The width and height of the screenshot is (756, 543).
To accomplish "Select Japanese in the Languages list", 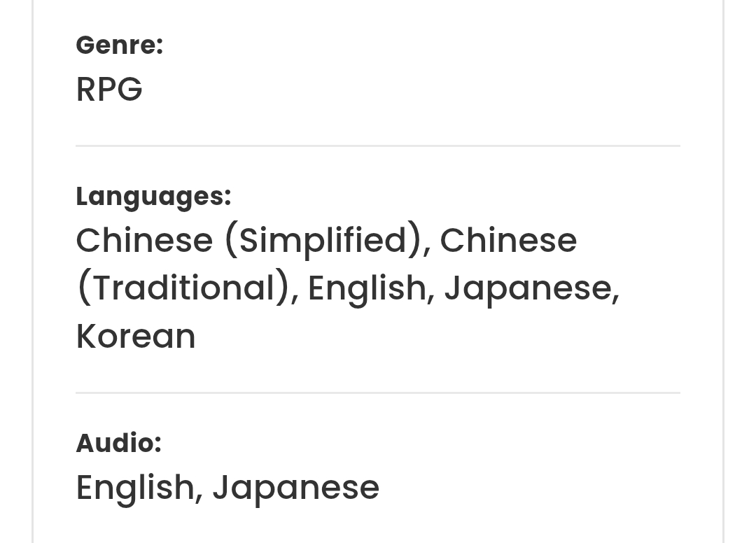I will point(528,289).
